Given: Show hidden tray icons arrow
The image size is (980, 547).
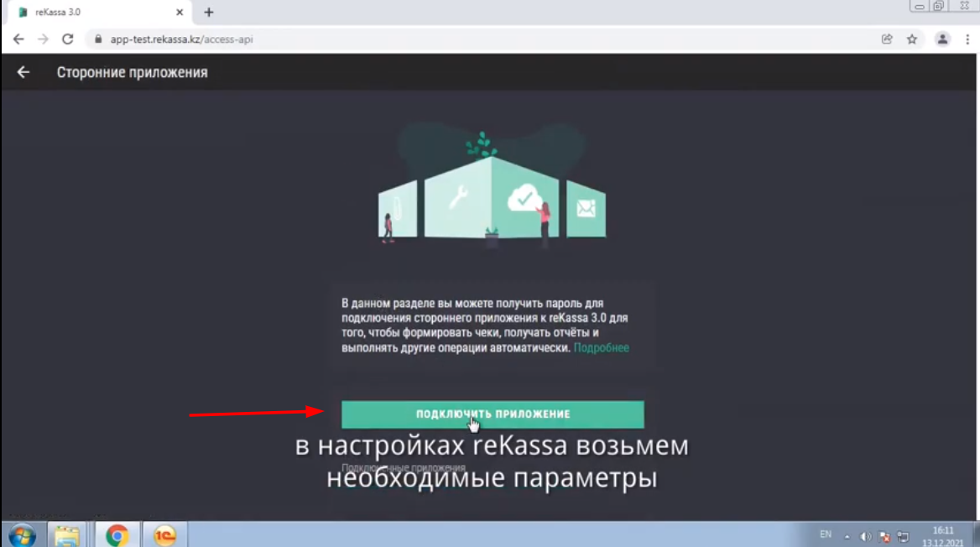Looking at the screenshot, I should tap(847, 536).
